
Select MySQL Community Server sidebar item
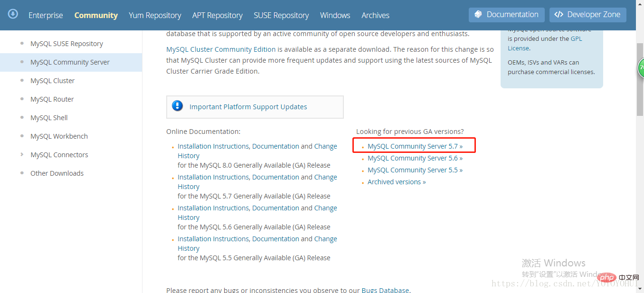[x=71, y=62]
